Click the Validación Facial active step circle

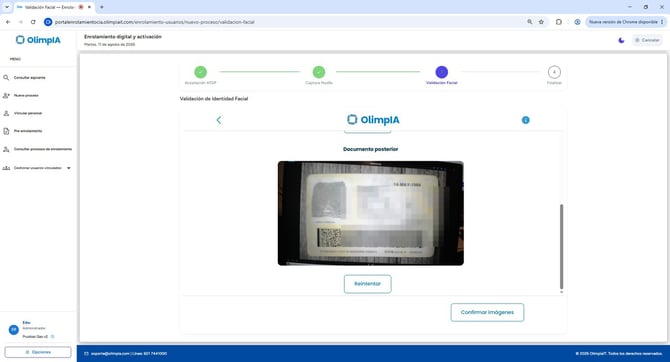tap(441, 72)
